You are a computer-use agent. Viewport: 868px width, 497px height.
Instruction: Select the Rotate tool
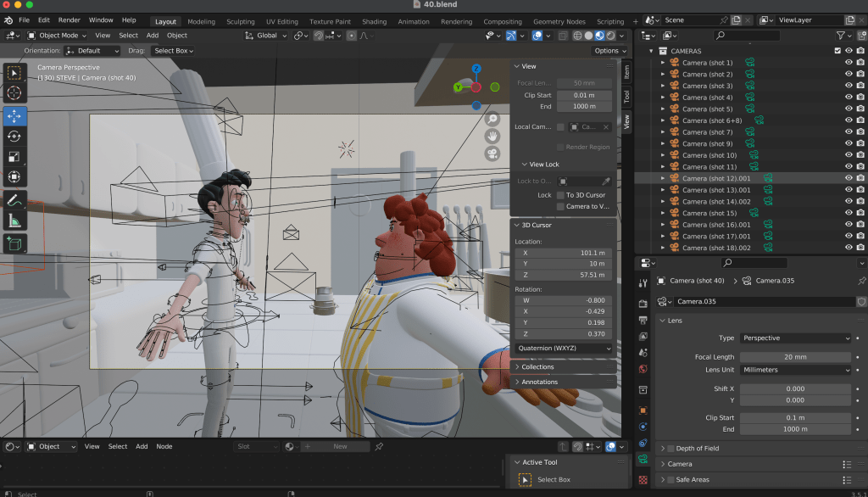[15, 136]
